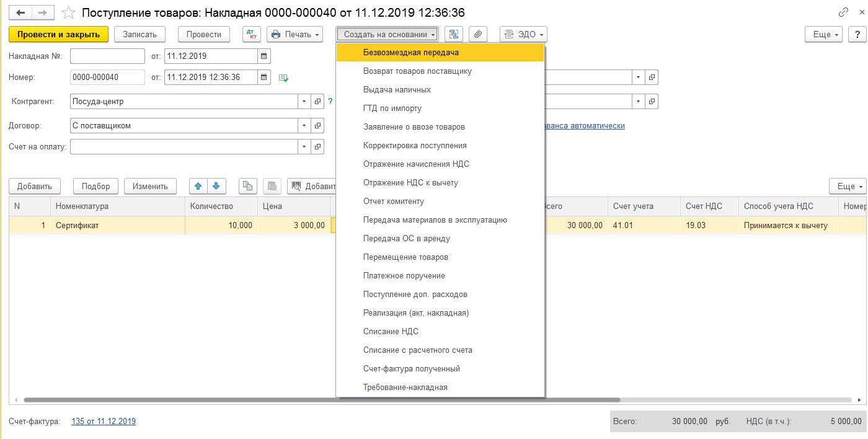Viewport: 868px width, 439px height.
Task: Click the copy rows icon in table toolbar
Action: [248, 186]
